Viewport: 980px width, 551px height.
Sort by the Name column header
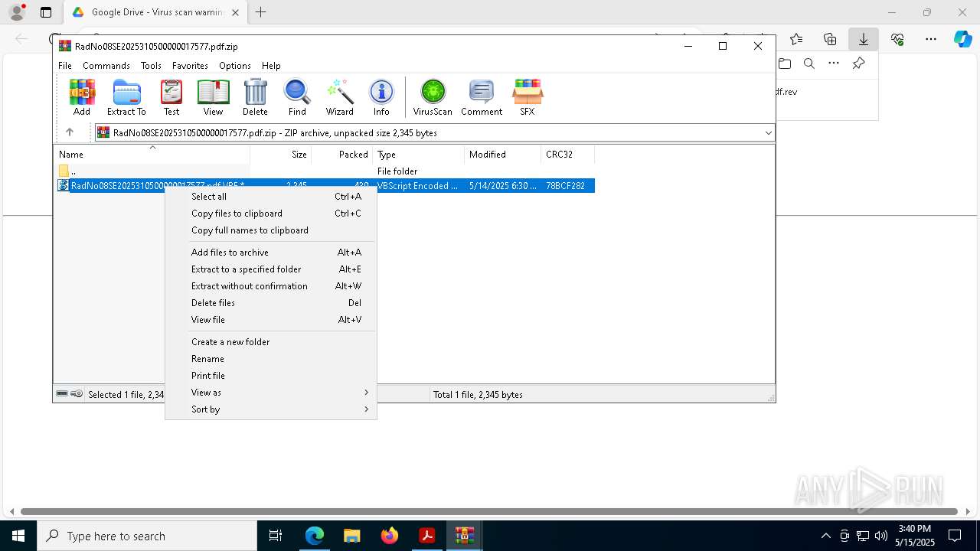coord(152,155)
